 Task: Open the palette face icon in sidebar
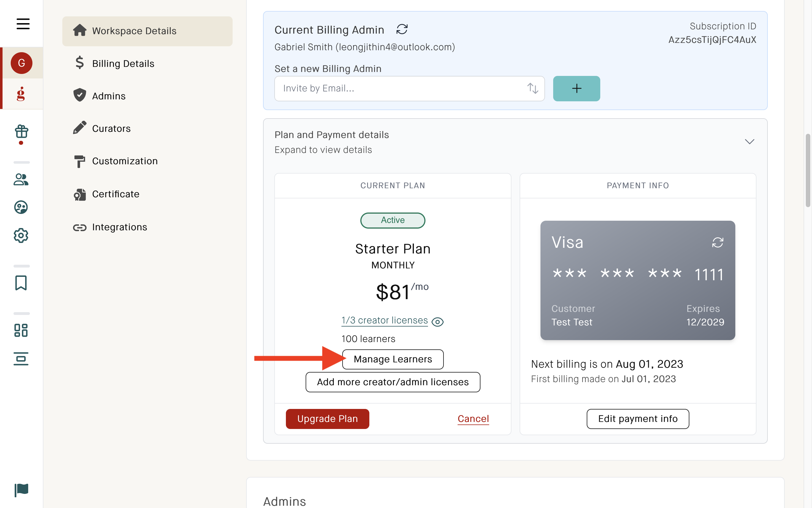pyautogui.click(x=21, y=207)
